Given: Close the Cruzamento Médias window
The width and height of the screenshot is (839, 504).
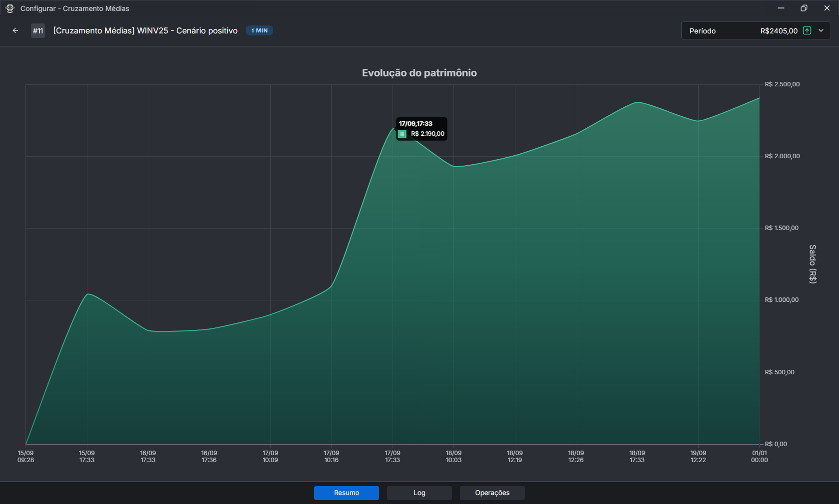Looking at the screenshot, I should pos(827,8).
